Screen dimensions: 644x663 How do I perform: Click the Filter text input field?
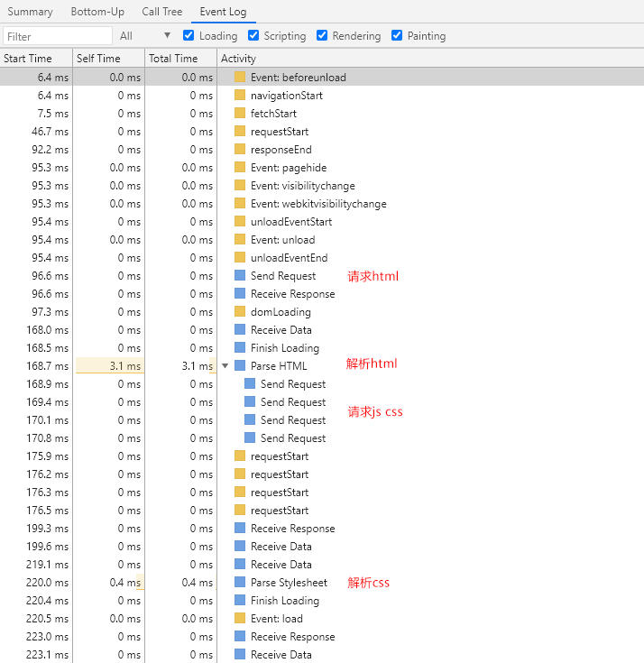tap(57, 36)
